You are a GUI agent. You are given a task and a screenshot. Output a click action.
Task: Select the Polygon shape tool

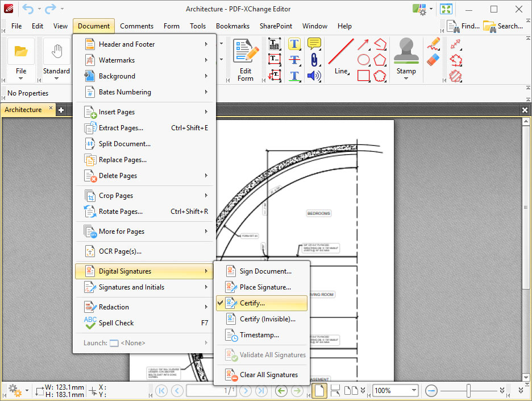pyautogui.click(x=380, y=60)
